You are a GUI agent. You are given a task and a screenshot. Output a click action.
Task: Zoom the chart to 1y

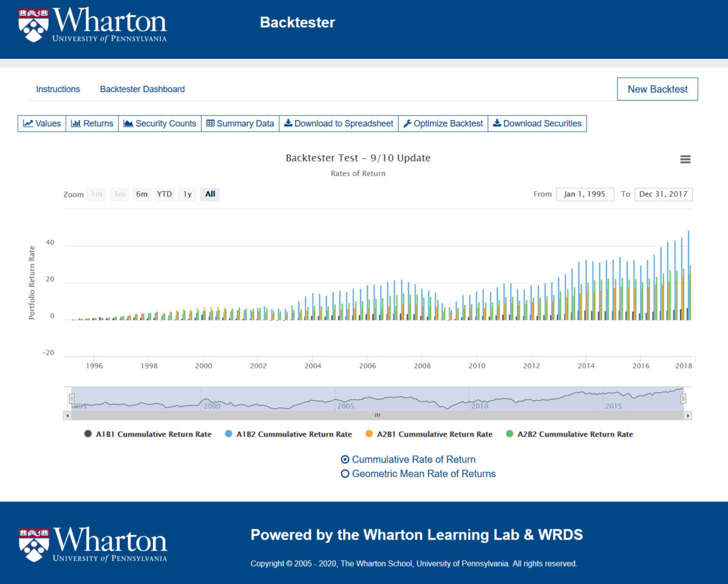[187, 194]
